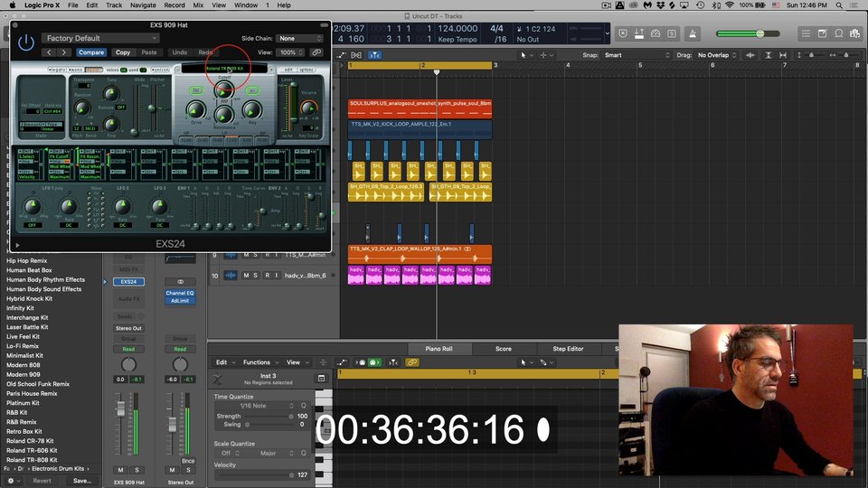This screenshot has height=488, width=868.
Task: Open Piano Roll Functions menu dropdown
Action: [x=259, y=362]
